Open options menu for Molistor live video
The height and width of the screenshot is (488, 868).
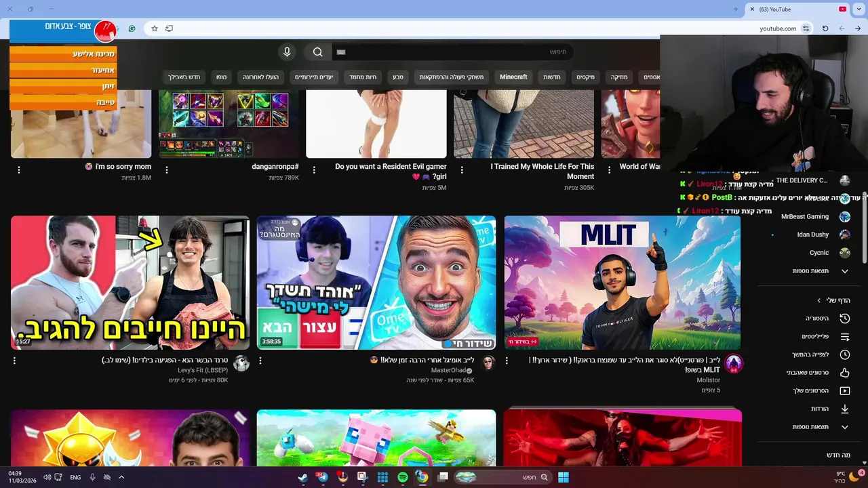507,361
